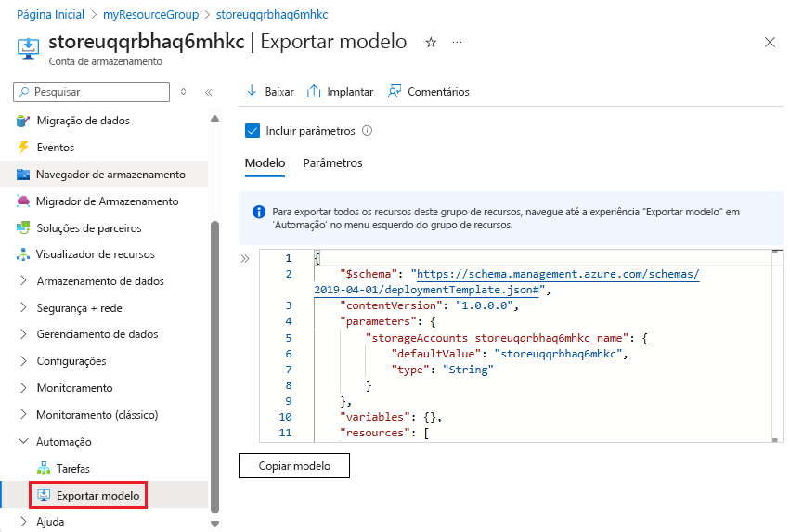Click Copiar modelo button

(x=294, y=465)
